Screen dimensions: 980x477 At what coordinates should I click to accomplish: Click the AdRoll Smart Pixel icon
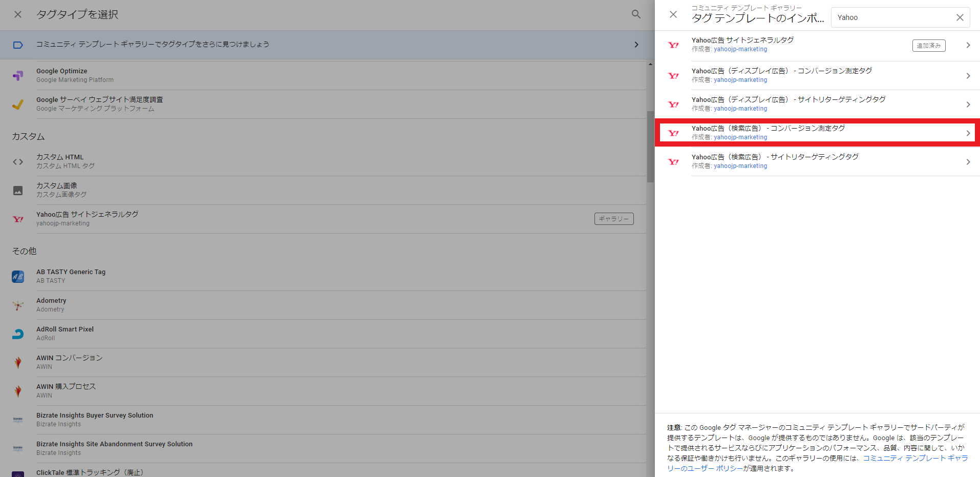click(x=18, y=334)
